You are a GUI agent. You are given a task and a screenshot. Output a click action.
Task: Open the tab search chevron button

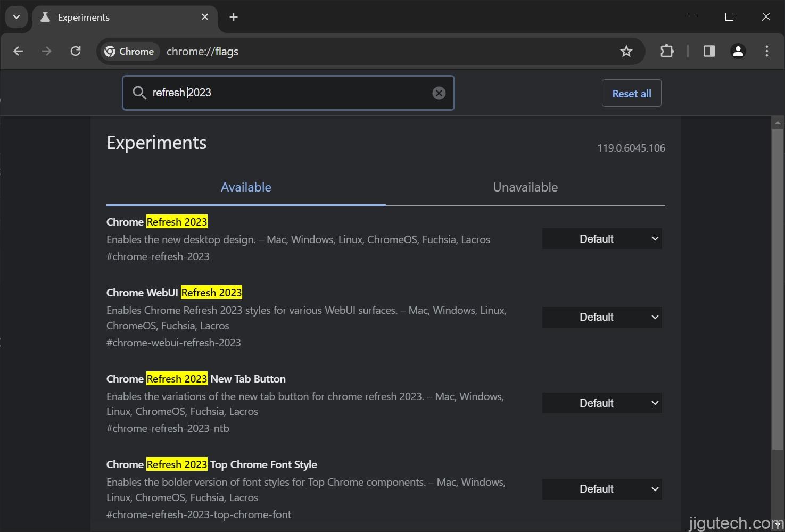tap(16, 17)
